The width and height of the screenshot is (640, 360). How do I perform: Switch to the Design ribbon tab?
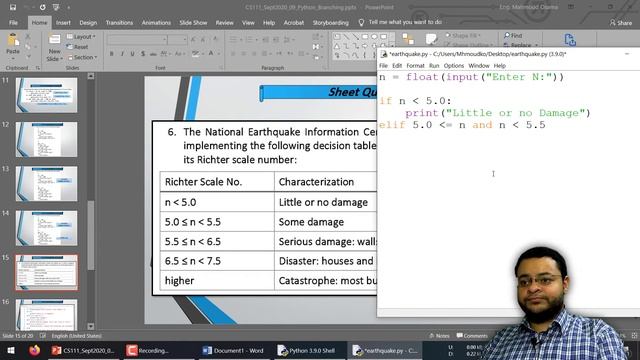[88, 23]
